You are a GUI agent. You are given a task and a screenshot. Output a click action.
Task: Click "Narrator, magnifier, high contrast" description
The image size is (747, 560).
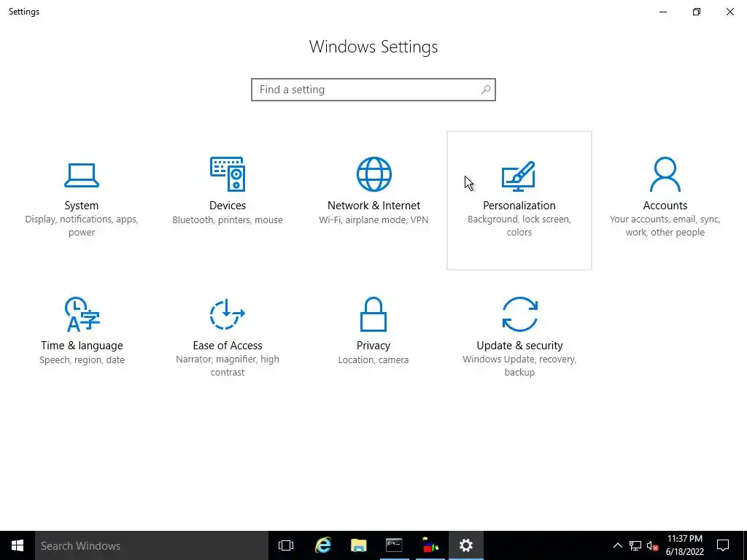pos(228,366)
